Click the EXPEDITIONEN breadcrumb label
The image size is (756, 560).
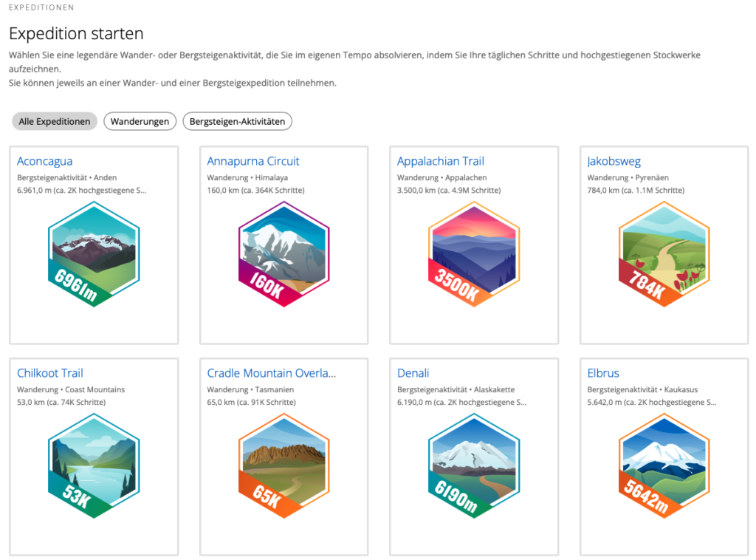click(x=41, y=7)
